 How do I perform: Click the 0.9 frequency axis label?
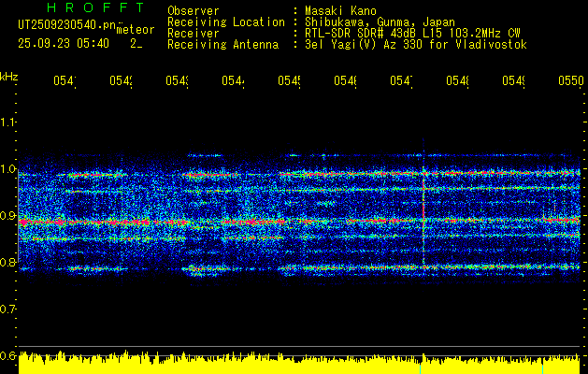click(x=7, y=216)
